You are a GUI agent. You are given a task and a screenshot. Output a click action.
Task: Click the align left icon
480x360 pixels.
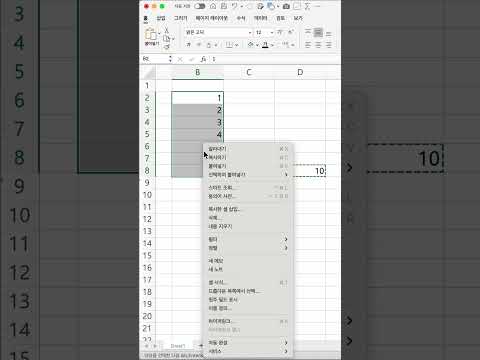tap(308, 45)
